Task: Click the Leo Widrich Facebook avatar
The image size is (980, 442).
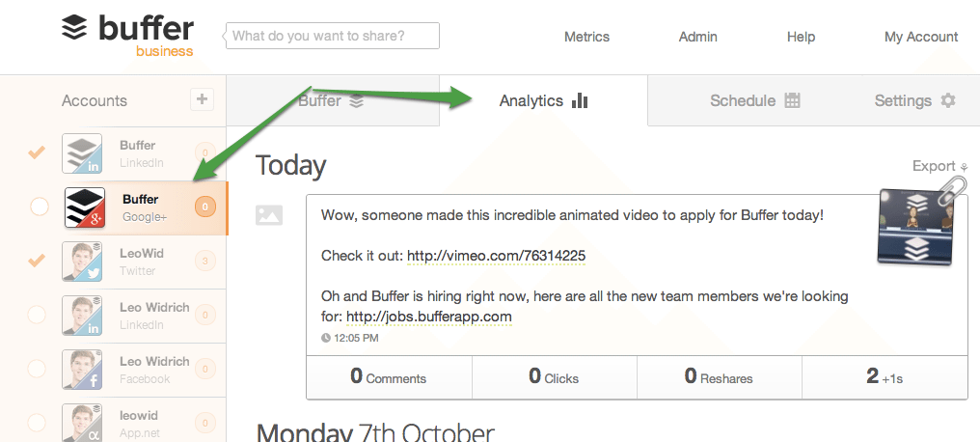Action: tap(83, 370)
